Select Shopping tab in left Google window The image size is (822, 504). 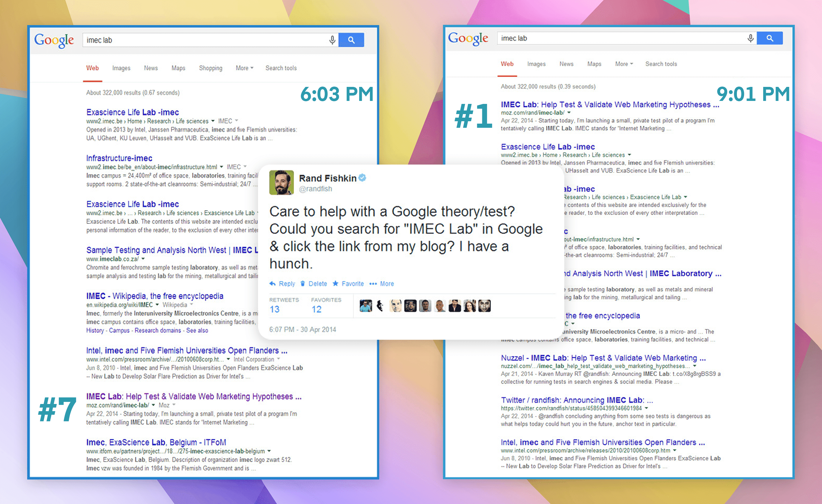211,68
